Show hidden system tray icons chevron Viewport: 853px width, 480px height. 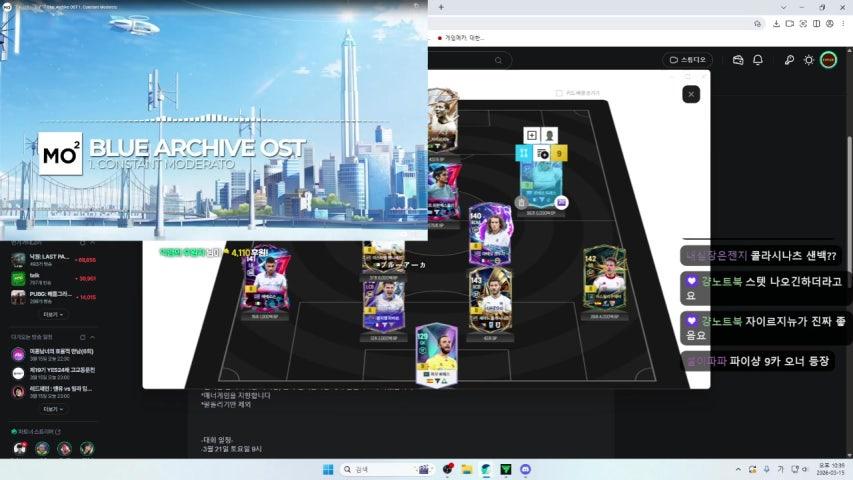pos(738,469)
